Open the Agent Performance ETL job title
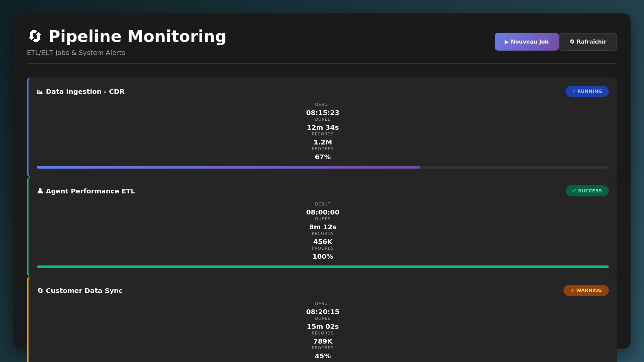Image resolution: width=644 pixels, height=362 pixels. pos(90,191)
